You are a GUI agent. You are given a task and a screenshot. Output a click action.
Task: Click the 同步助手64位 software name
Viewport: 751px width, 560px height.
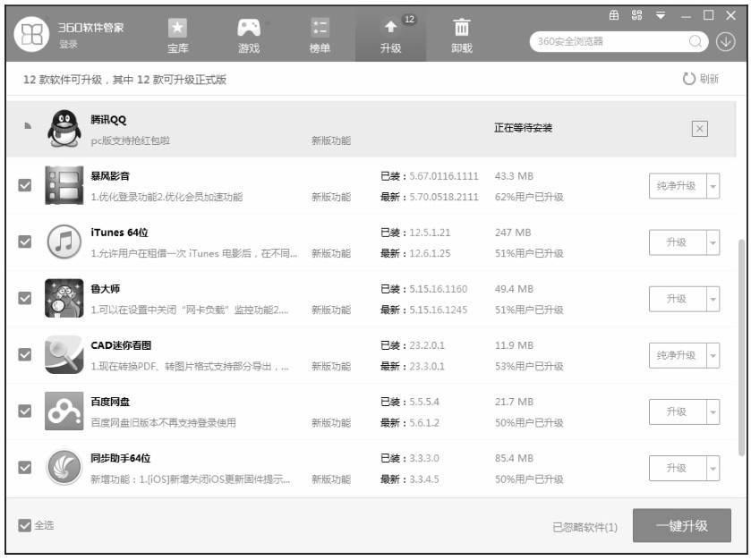click(121, 459)
